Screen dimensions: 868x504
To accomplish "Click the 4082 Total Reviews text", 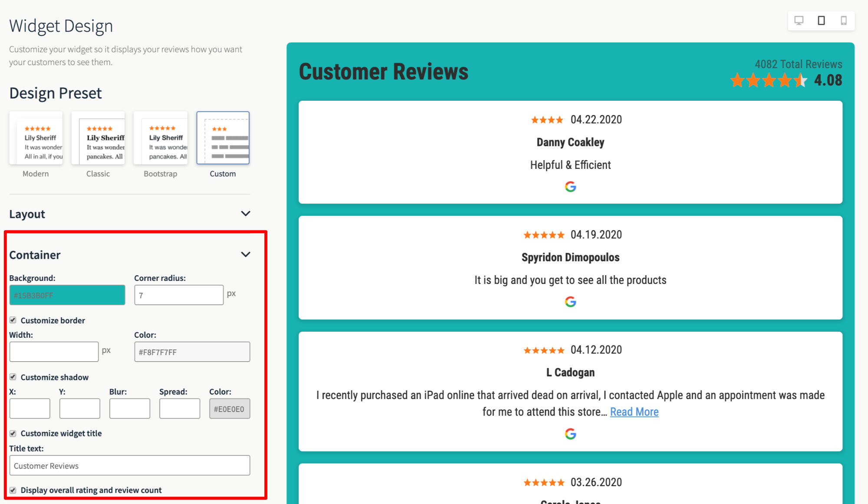I will click(798, 64).
